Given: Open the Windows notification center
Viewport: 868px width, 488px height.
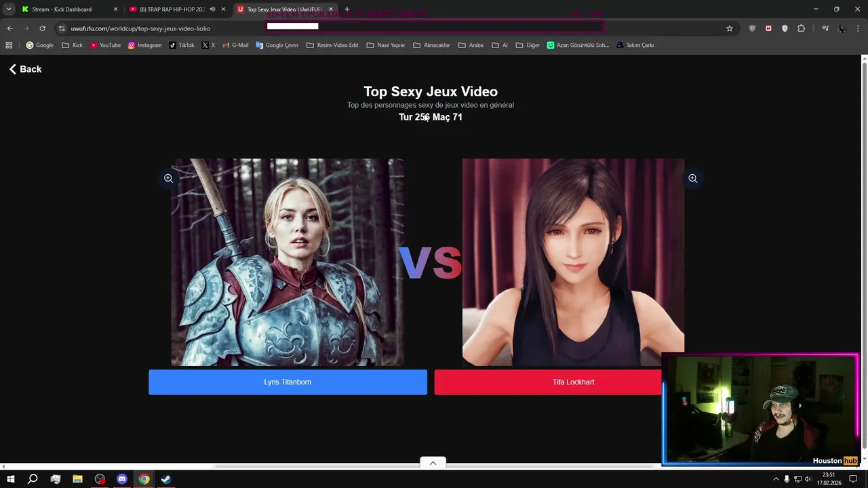Looking at the screenshot, I should (x=853, y=479).
